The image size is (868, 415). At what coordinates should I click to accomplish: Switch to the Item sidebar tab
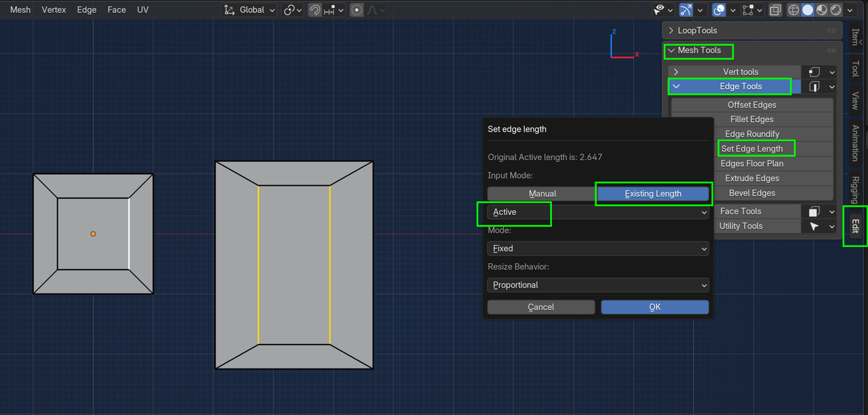coord(855,37)
